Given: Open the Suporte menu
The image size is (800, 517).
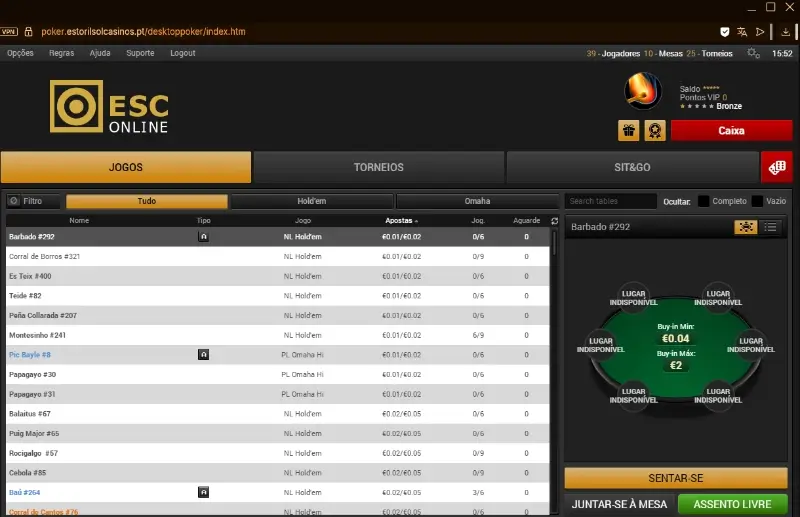Looking at the screenshot, I should [x=140, y=53].
